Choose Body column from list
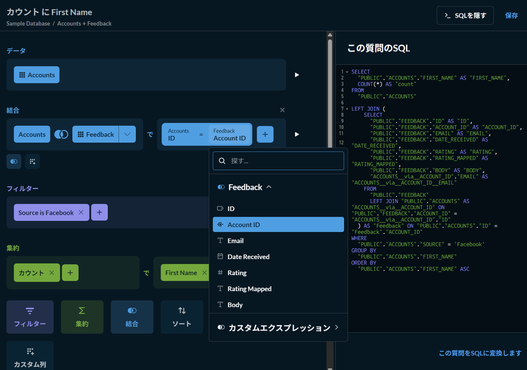 click(x=278, y=305)
